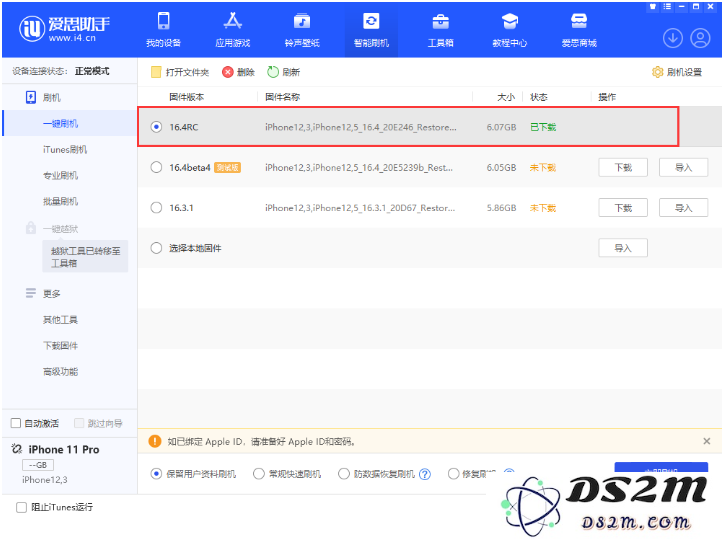Click the iPhone 11 Pro device sync icon
This screenshot has width=724, height=540.
point(17,449)
